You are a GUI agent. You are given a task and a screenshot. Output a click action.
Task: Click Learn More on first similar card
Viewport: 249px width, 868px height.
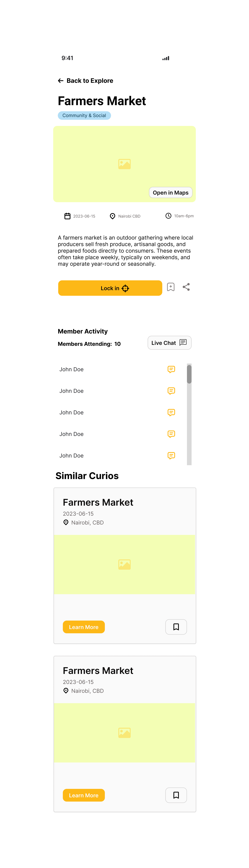[84, 627]
